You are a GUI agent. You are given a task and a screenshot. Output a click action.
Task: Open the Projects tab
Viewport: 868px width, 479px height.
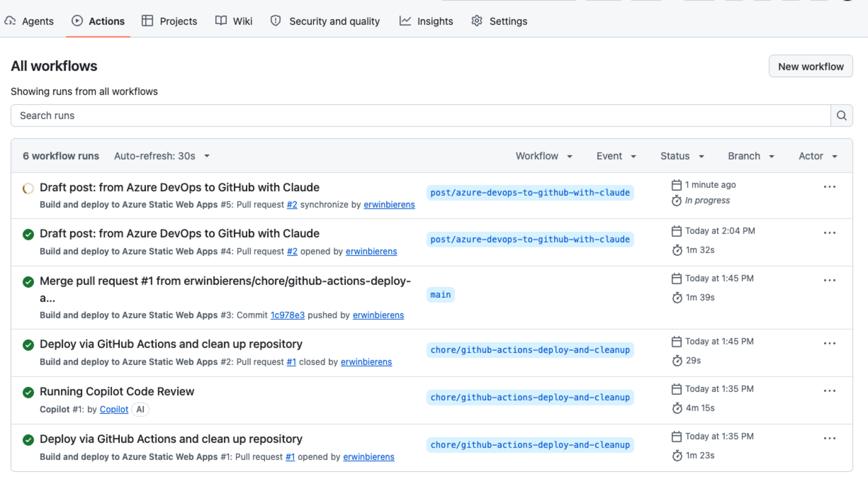[x=169, y=21]
